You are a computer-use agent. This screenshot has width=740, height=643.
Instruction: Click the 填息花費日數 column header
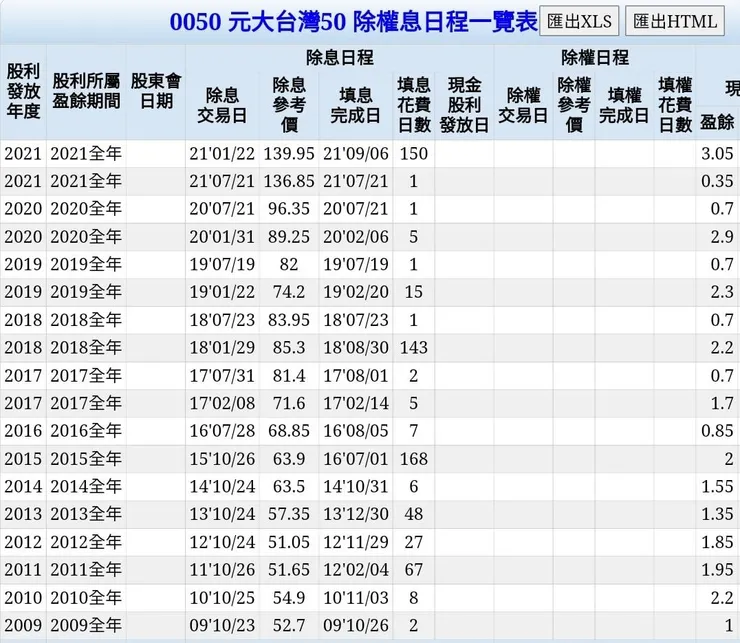click(x=414, y=105)
